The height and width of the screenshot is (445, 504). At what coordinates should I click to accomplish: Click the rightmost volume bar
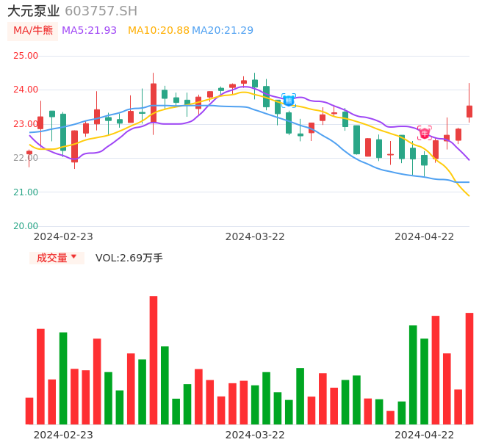coord(469,368)
